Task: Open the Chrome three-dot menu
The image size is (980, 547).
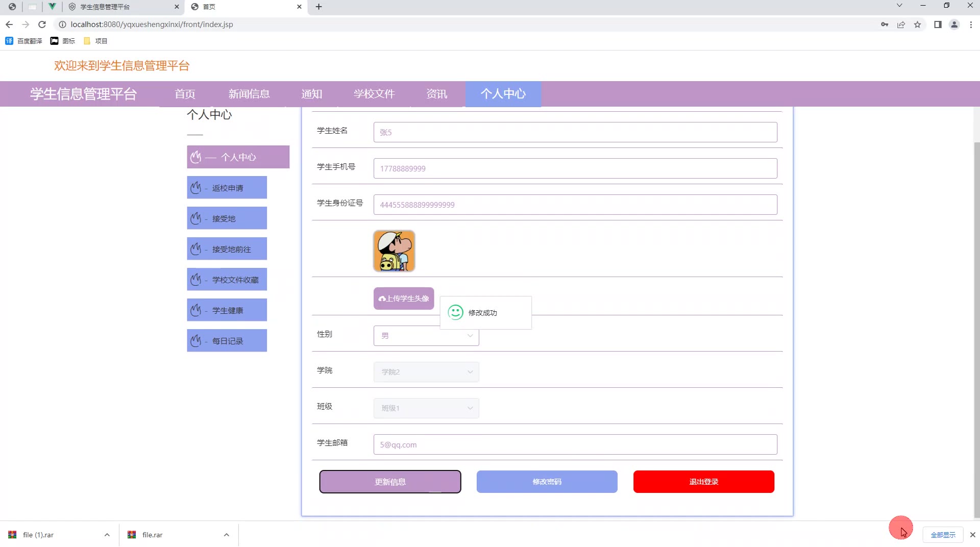Action: (x=971, y=24)
